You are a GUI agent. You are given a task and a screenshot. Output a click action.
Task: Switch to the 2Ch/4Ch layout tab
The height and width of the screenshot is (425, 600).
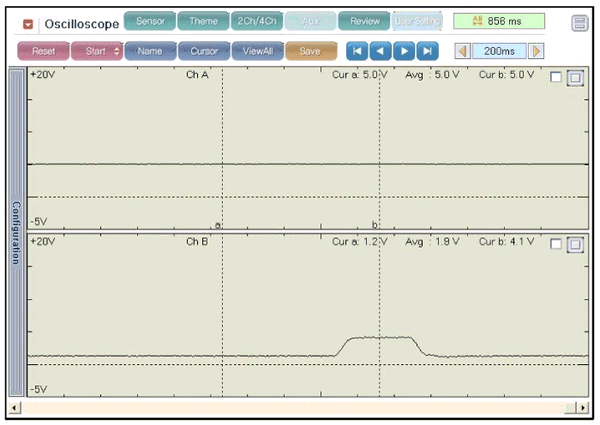tap(256, 21)
